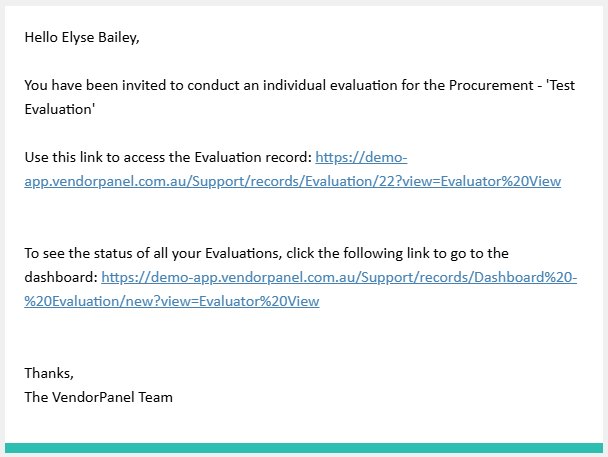608x457 pixels.
Task: Click the teal footer bar
Action: tap(304, 448)
